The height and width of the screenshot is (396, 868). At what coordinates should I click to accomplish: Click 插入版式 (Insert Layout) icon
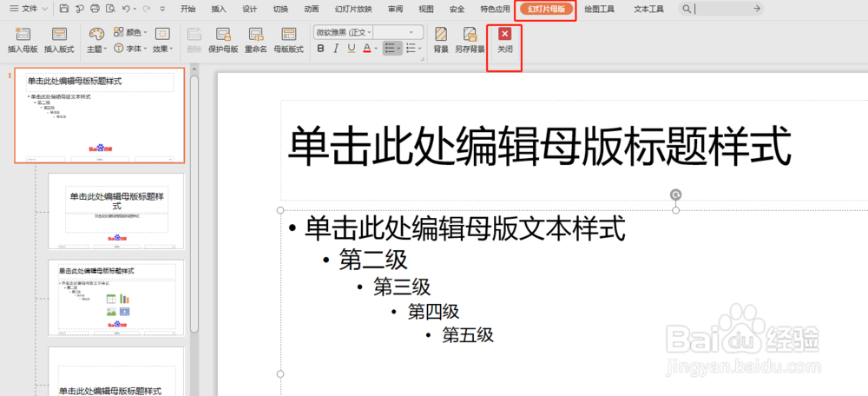coord(59,35)
